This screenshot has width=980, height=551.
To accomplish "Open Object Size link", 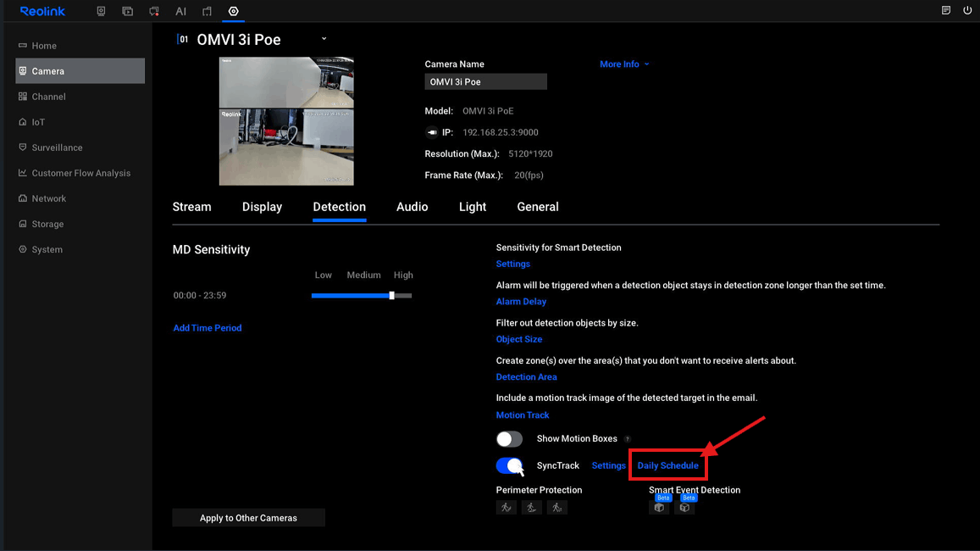I will tap(518, 339).
